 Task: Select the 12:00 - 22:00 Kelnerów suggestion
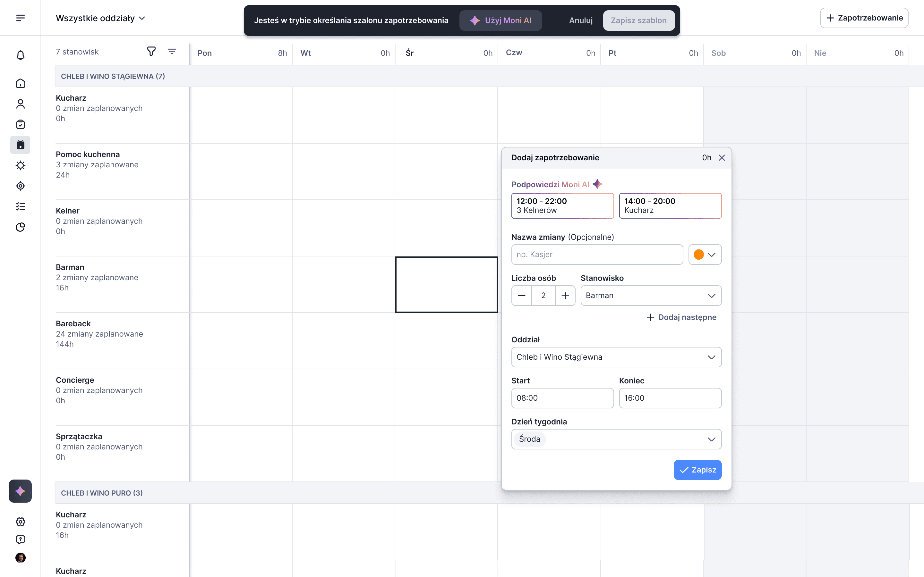pos(562,206)
